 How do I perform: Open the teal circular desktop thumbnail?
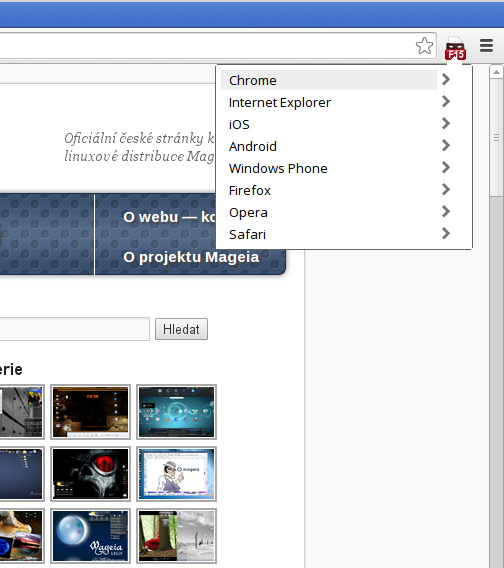(176, 412)
